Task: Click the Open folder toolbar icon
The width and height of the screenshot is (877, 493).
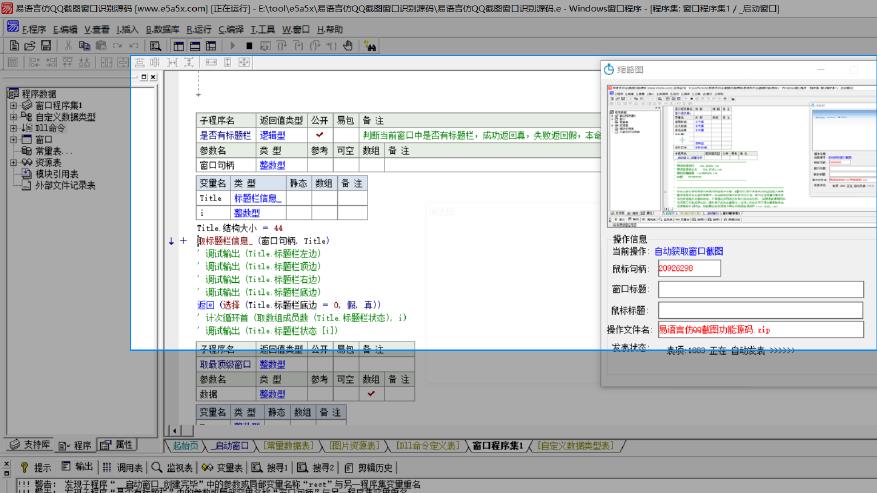Action: coord(30,45)
